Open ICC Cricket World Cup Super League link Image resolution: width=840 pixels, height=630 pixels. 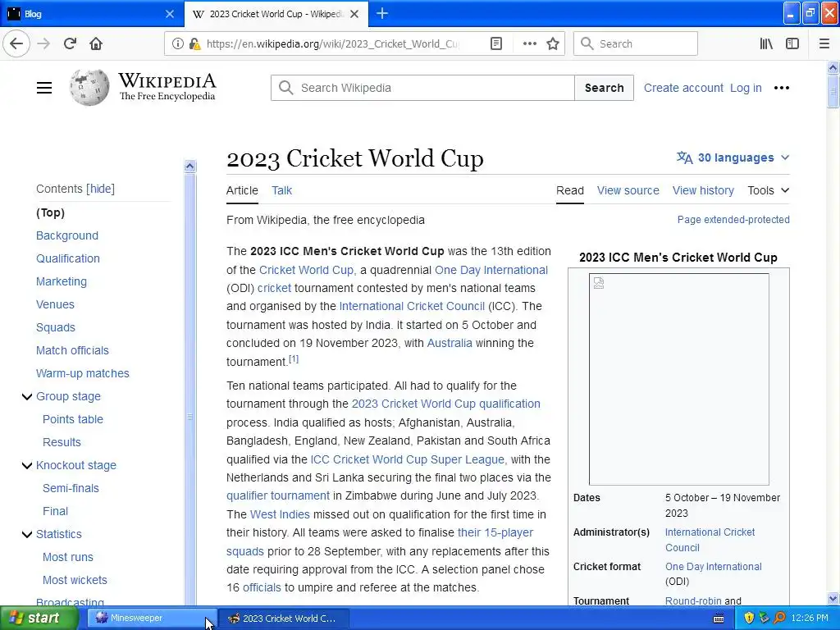click(x=407, y=459)
